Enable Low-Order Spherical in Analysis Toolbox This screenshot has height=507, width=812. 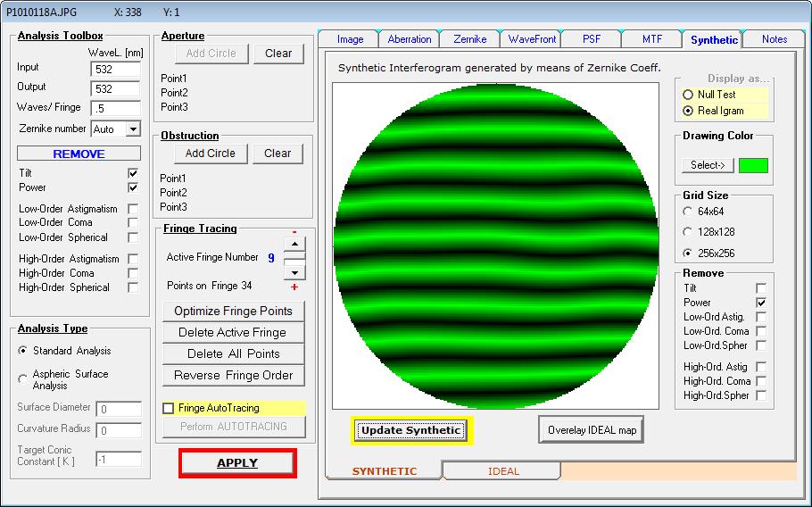(133, 237)
